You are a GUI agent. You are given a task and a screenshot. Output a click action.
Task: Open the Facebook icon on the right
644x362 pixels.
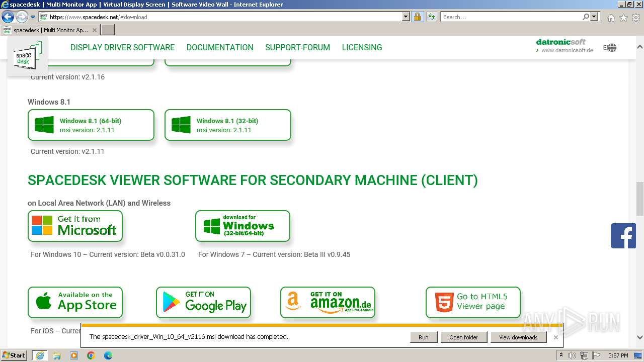point(623,236)
